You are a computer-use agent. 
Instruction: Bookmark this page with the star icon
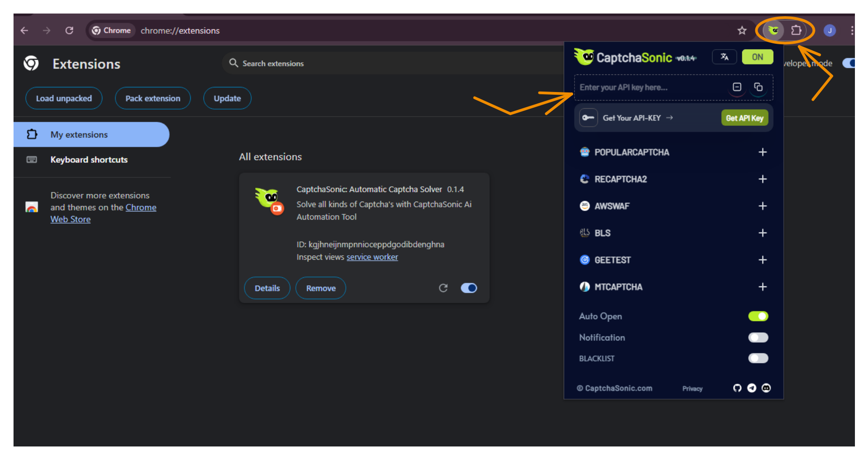pos(742,31)
